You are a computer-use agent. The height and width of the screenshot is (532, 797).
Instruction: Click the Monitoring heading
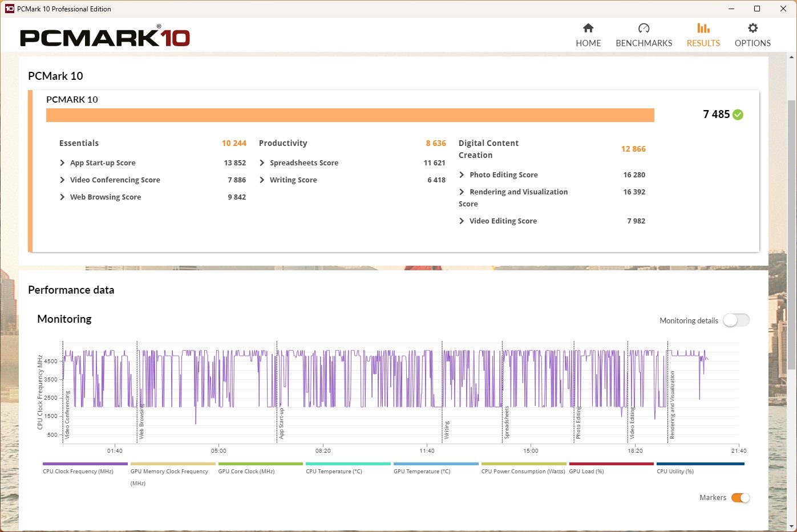(x=64, y=319)
